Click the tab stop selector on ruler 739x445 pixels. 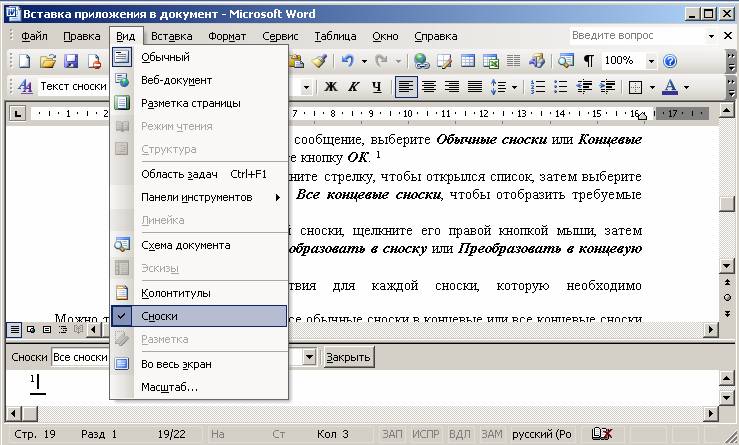[x=17, y=114]
